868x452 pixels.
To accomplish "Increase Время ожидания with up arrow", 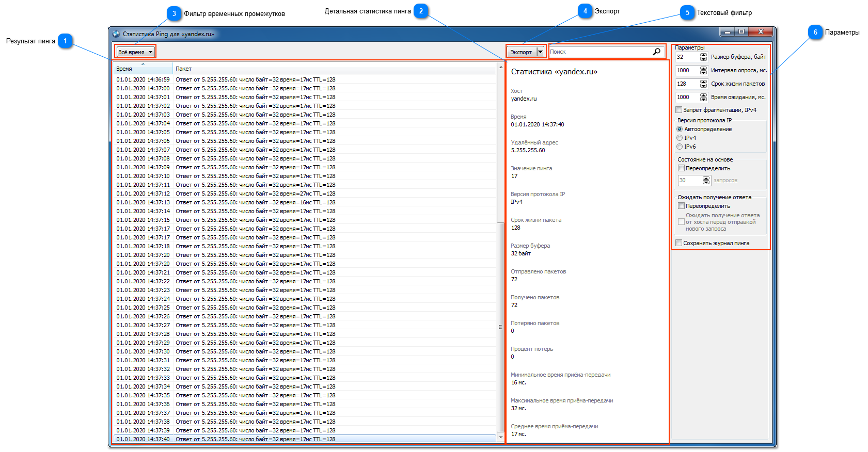I will tap(703, 95).
